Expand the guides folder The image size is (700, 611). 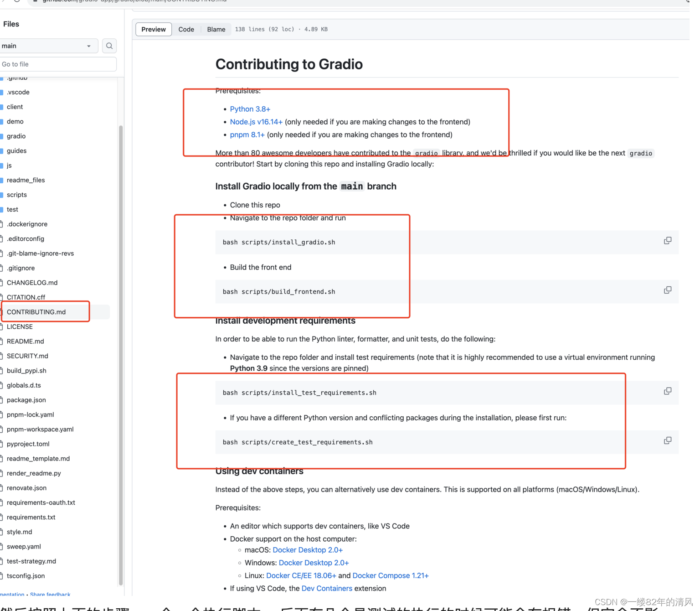coord(16,150)
